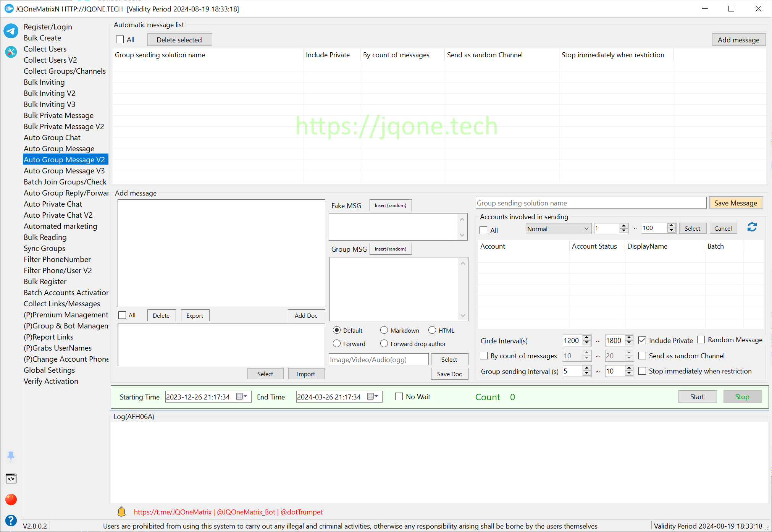
Task: Open the tools wrench sidebar icon
Action: pos(11,52)
